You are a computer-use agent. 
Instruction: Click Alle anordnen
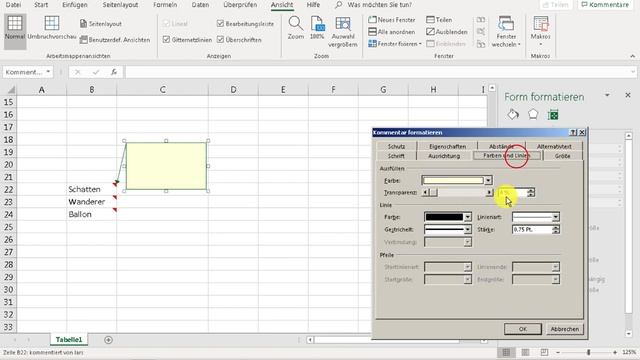tap(391, 31)
